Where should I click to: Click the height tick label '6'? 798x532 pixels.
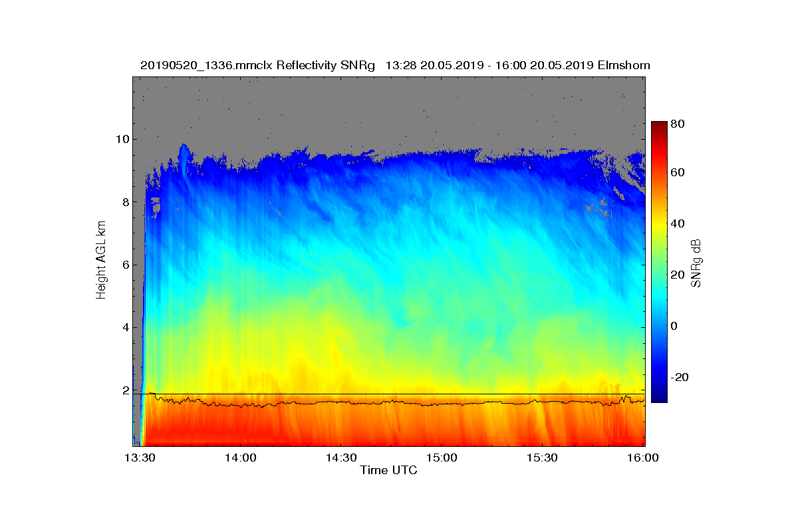coord(126,265)
